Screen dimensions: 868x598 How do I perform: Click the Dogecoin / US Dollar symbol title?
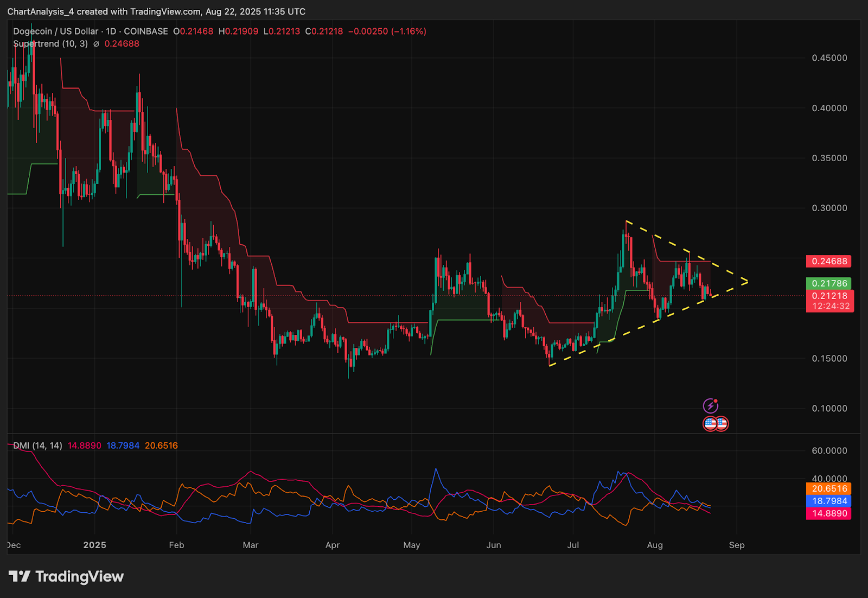point(56,31)
